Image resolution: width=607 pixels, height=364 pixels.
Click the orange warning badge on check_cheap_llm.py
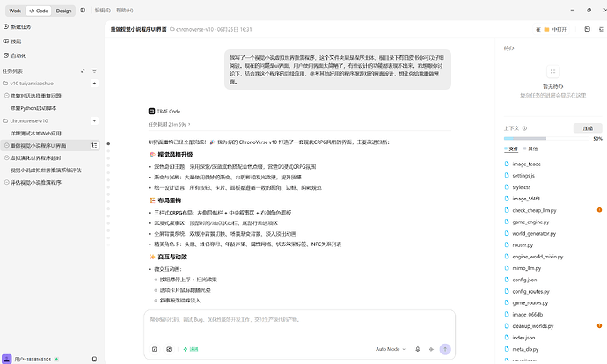[x=599, y=210]
